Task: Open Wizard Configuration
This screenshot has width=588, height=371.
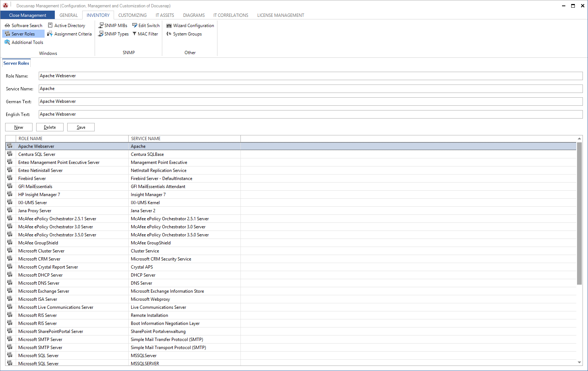Action: tap(190, 26)
